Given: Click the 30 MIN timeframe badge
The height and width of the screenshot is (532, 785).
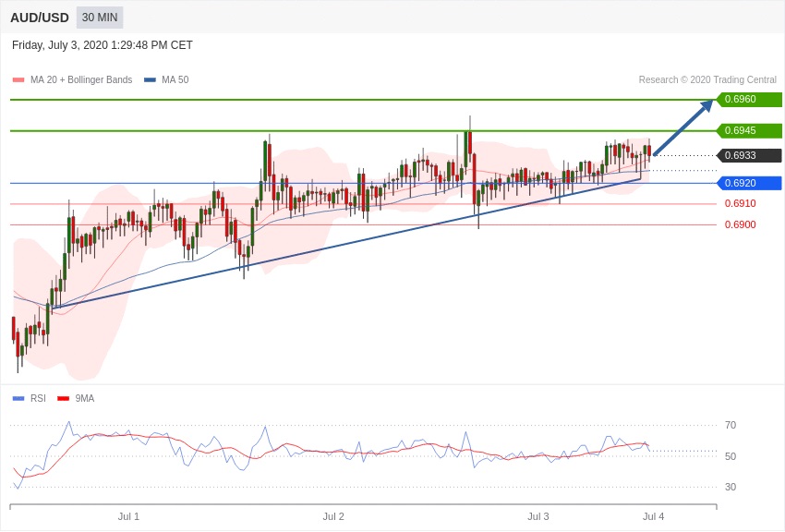Looking at the screenshot, I should (x=100, y=18).
